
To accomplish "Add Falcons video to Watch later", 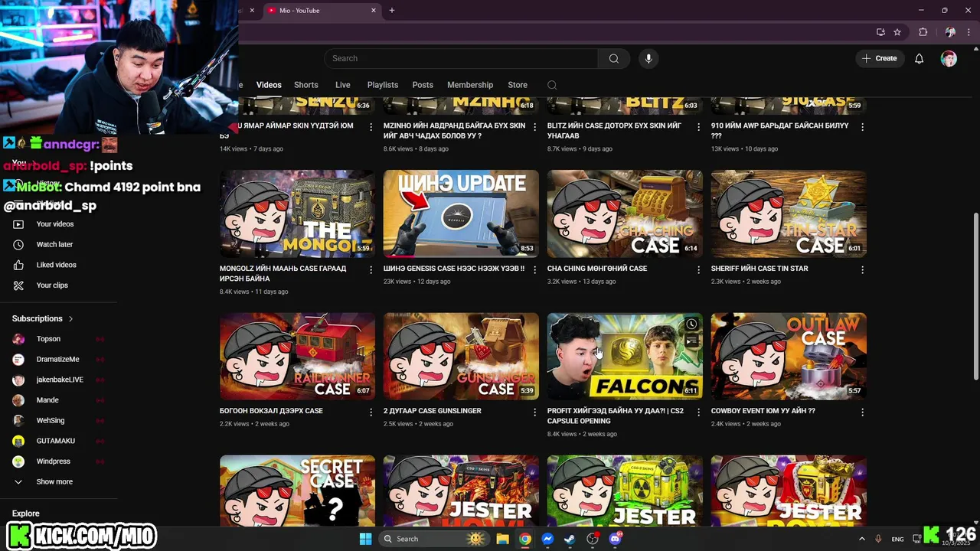I will (691, 324).
